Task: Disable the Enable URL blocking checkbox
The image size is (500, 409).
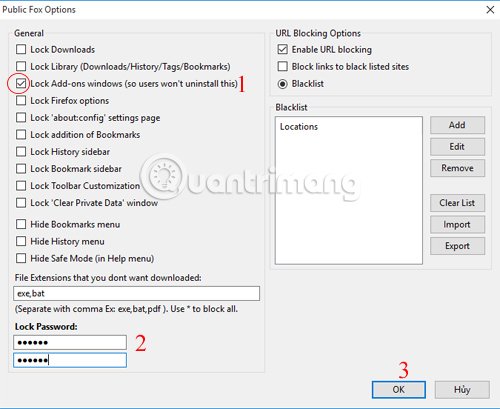Action: [282, 49]
